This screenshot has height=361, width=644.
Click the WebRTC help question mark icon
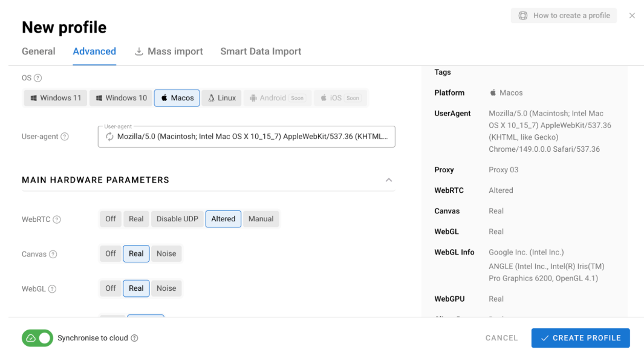[57, 220]
